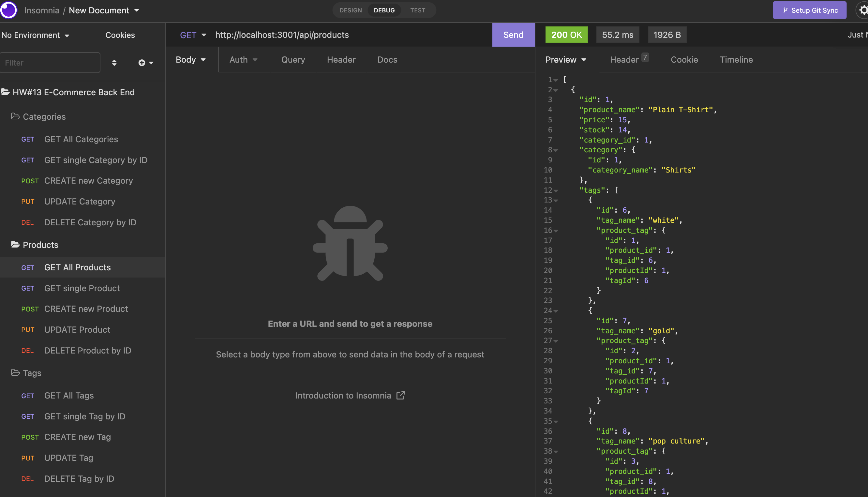The width and height of the screenshot is (868, 497).
Task: Click the Tags folder icon
Action: click(15, 373)
